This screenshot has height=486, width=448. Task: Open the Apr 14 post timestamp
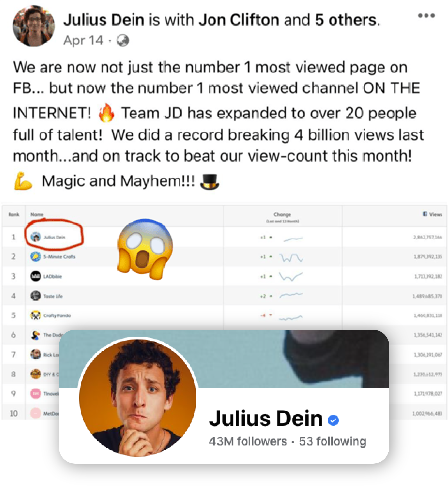click(83, 41)
